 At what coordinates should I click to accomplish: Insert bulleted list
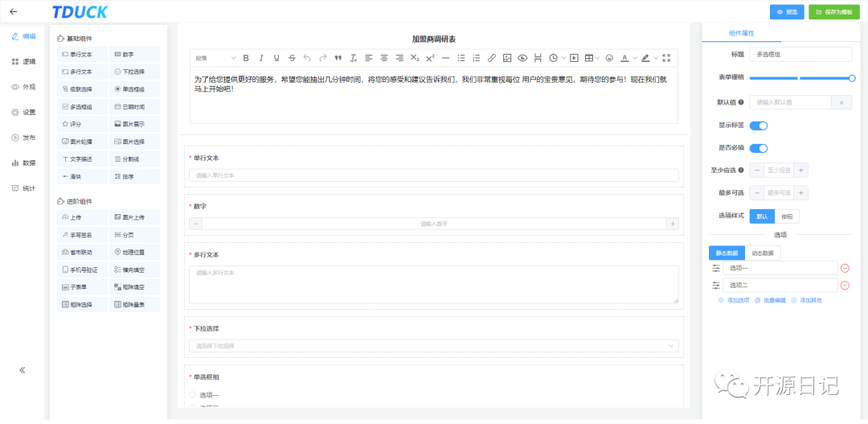click(461, 58)
